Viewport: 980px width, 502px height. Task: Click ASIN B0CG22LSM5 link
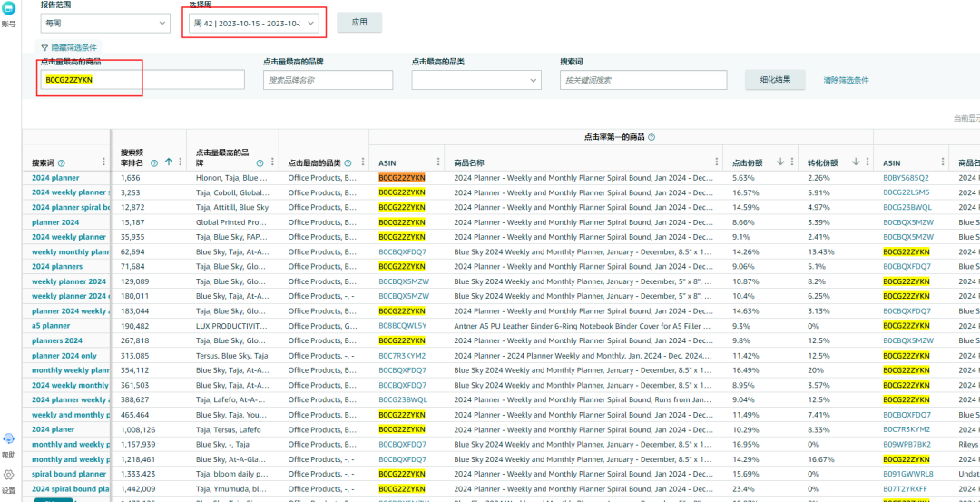click(x=906, y=192)
